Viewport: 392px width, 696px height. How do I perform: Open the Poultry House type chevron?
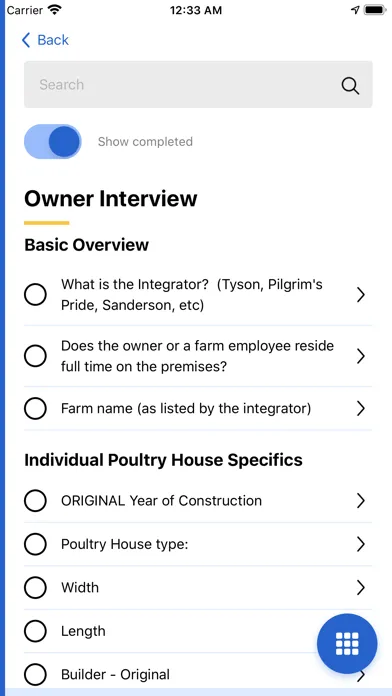360,544
